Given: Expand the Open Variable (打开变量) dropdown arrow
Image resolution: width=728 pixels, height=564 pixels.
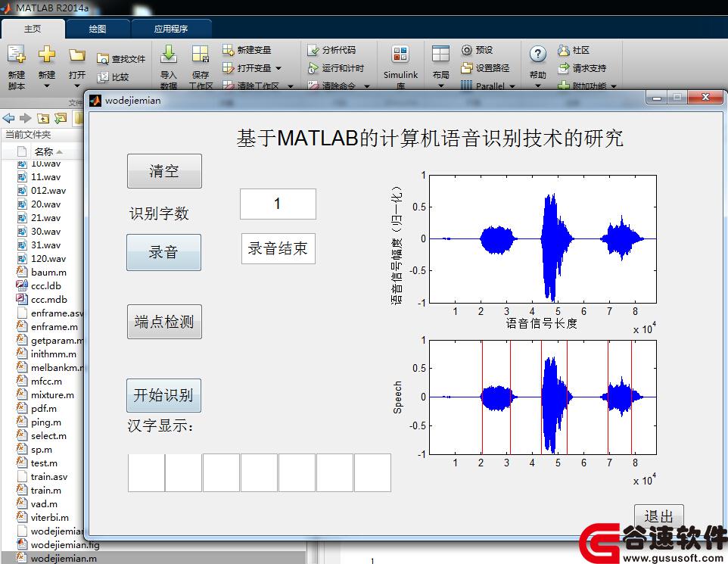Looking at the screenshot, I should pyautogui.click(x=278, y=68).
